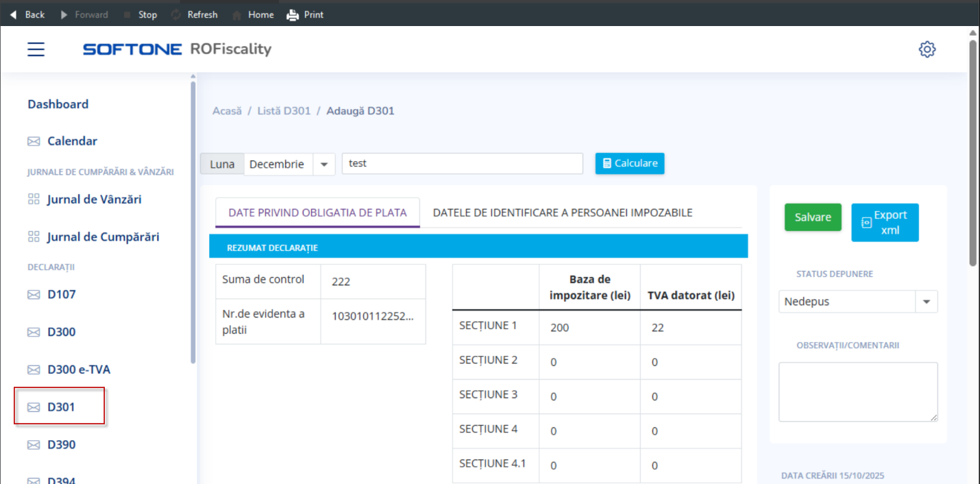Click the Calculare button
The image size is (980, 484).
click(629, 163)
